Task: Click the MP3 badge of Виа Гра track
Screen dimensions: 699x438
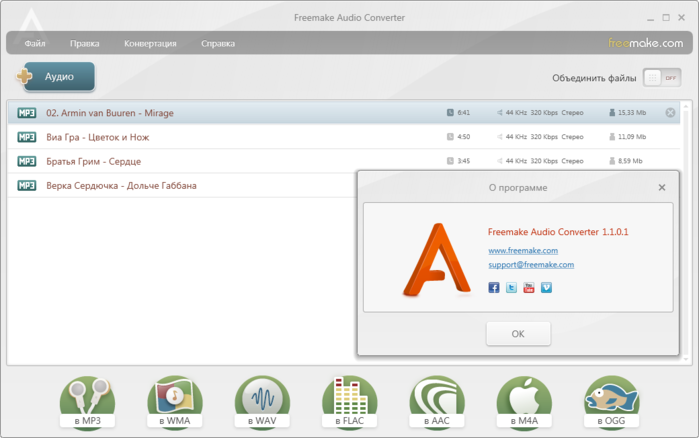Action: click(26, 137)
